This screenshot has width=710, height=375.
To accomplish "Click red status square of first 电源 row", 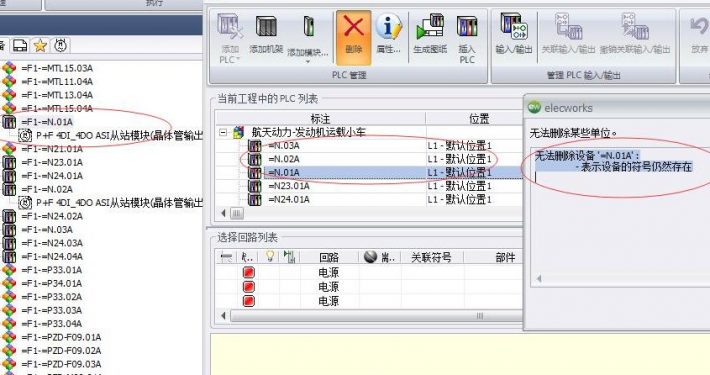I will [x=249, y=272].
